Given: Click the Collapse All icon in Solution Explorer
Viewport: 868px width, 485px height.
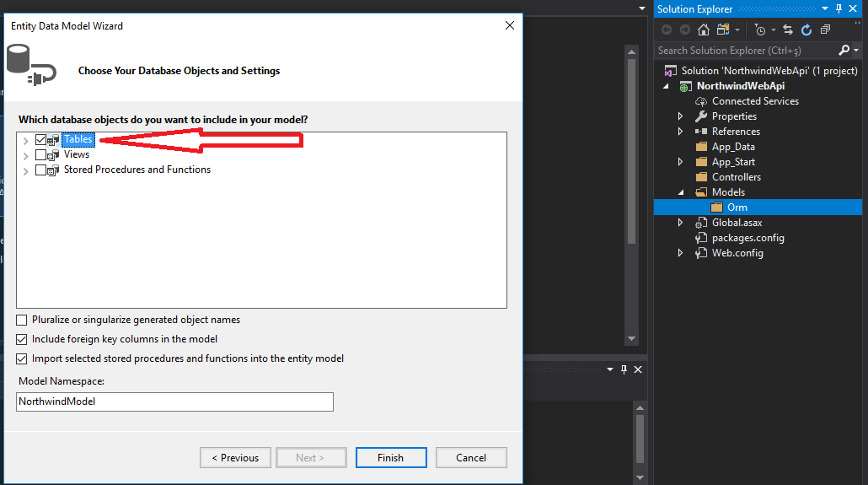Looking at the screenshot, I should click(x=825, y=30).
